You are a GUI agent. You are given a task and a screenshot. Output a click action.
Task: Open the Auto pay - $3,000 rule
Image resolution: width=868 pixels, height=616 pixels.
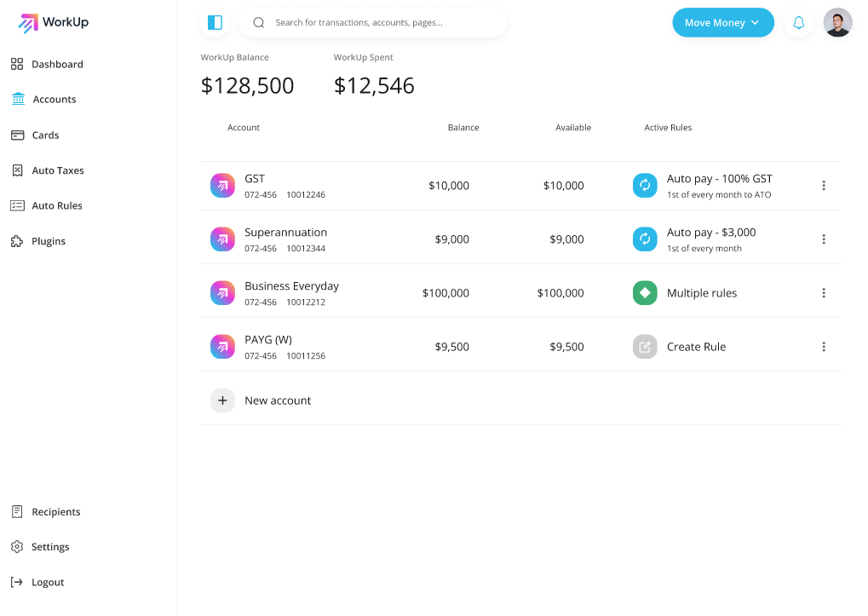pyautogui.click(x=711, y=233)
